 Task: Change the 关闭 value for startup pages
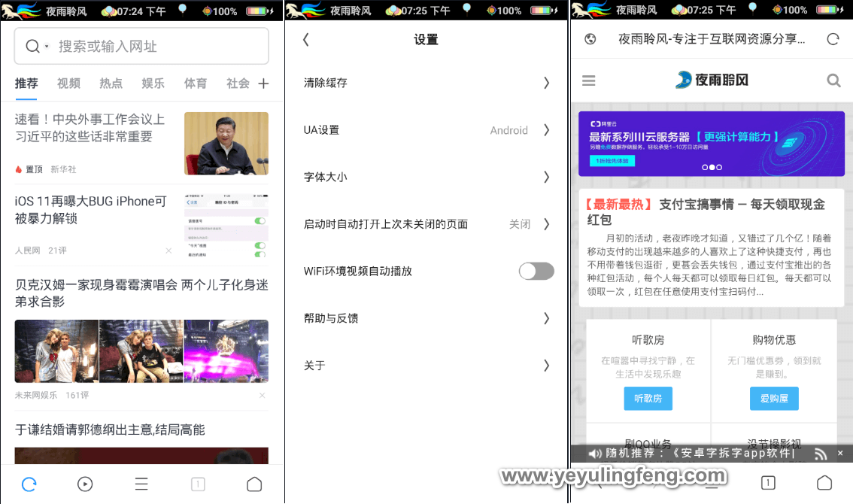(520, 224)
